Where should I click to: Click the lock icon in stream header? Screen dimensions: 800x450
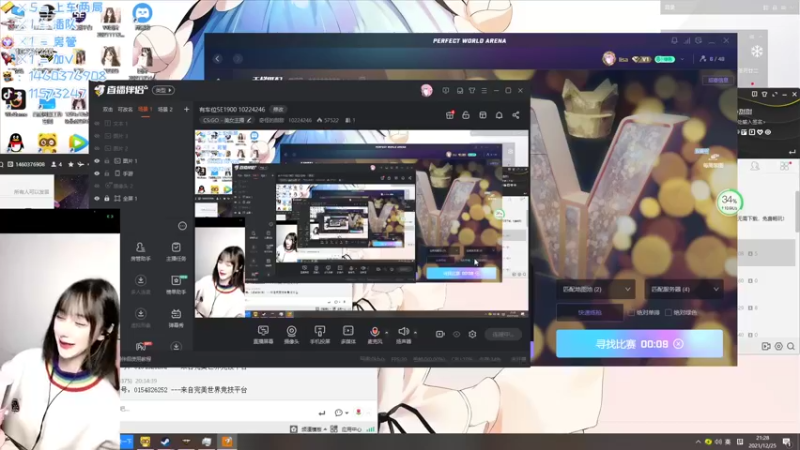466,115
